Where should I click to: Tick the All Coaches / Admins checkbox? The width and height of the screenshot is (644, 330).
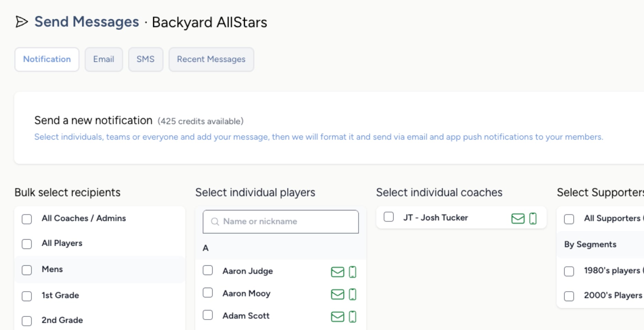pos(27,219)
